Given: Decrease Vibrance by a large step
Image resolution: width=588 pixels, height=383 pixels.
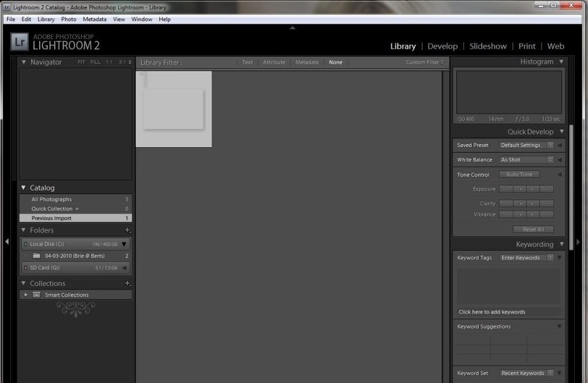Looking at the screenshot, I should click(x=505, y=214).
